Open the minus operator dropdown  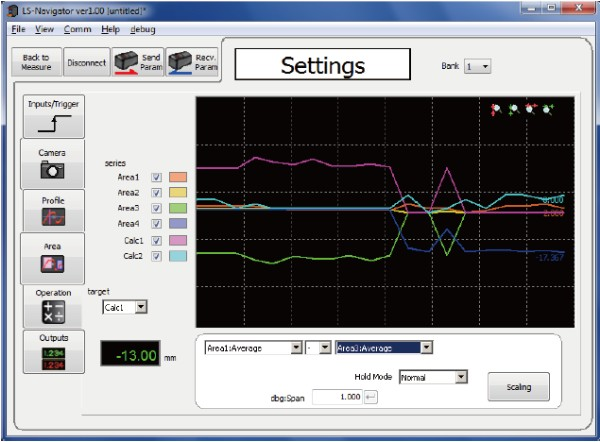coord(318,348)
